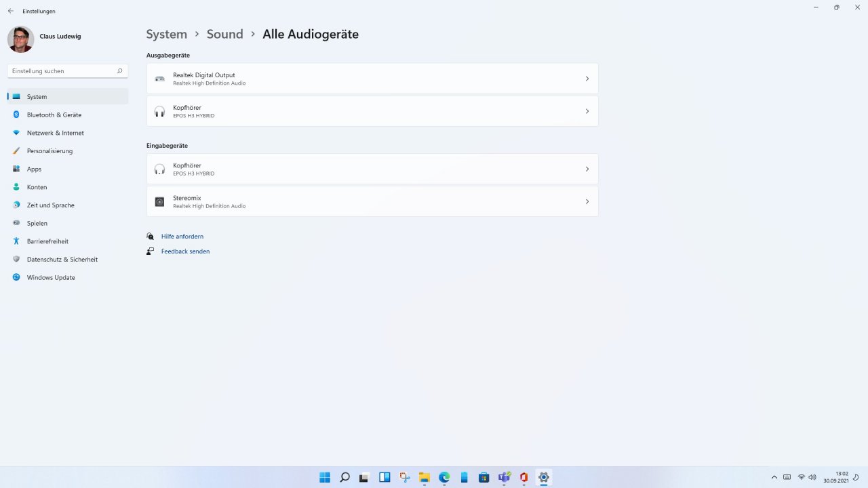Open File Explorer from the taskbar
The width and height of the screenshot is (868, 488).
click(424, 477)
